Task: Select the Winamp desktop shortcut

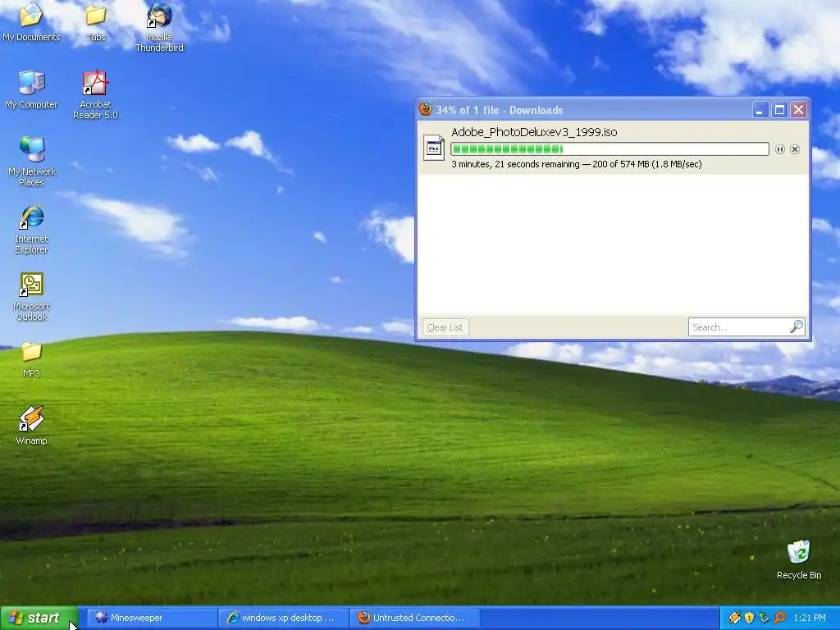Action: tap(31, 426)
